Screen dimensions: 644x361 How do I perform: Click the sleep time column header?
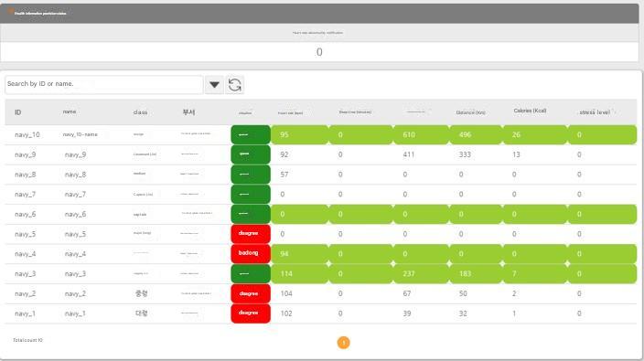[x=355, y=112]
